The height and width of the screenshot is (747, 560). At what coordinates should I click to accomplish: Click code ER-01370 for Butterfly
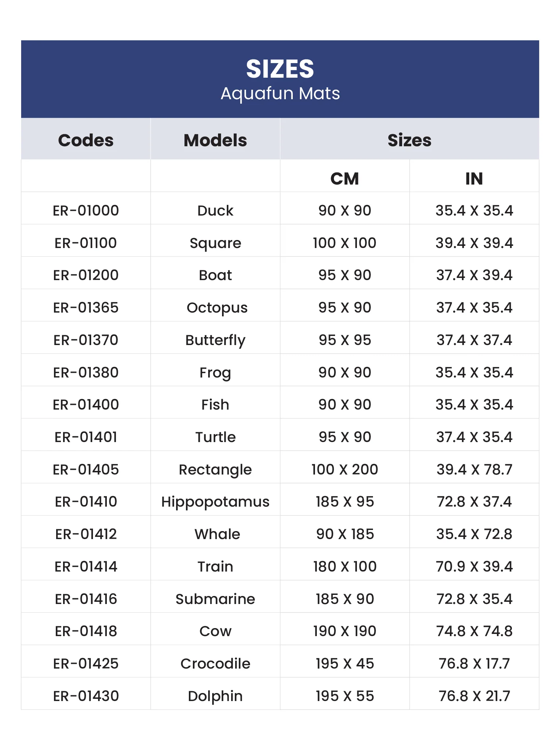click(86, 340)
